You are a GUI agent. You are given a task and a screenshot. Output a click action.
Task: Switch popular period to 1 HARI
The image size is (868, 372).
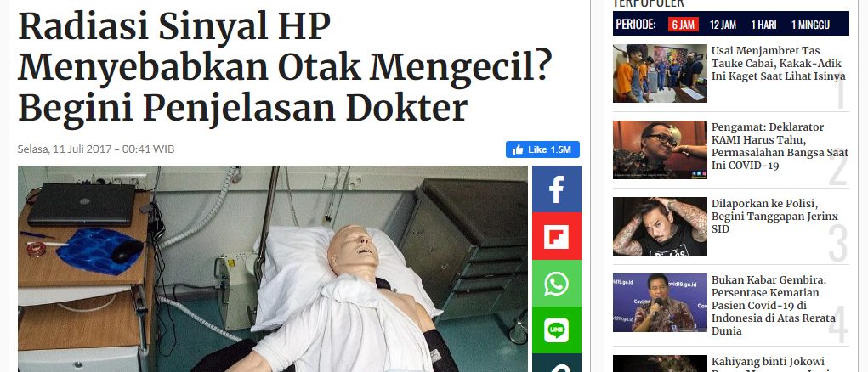click(x=763, y=25)
